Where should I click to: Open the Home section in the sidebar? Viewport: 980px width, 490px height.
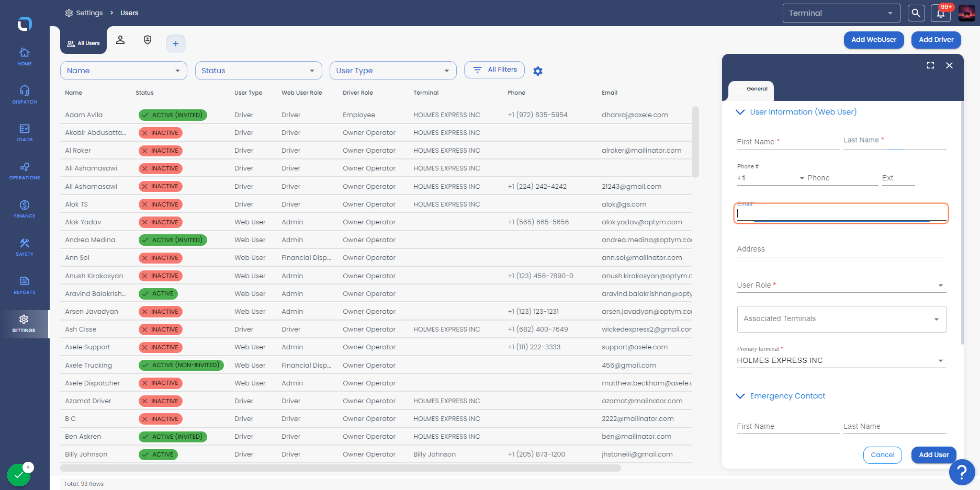[25, 57]
